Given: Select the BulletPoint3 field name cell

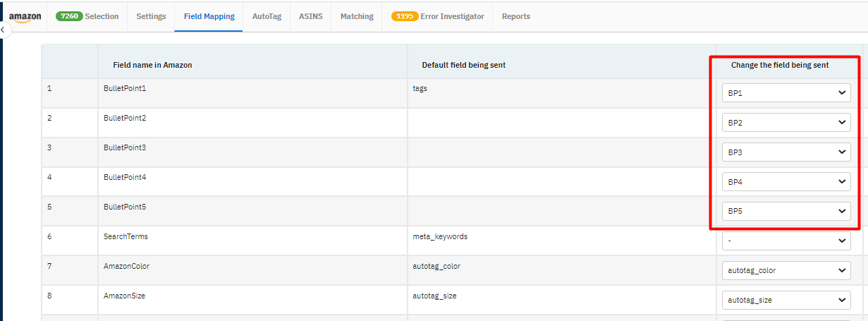Looking at the screenshot, I should point(252,152).
